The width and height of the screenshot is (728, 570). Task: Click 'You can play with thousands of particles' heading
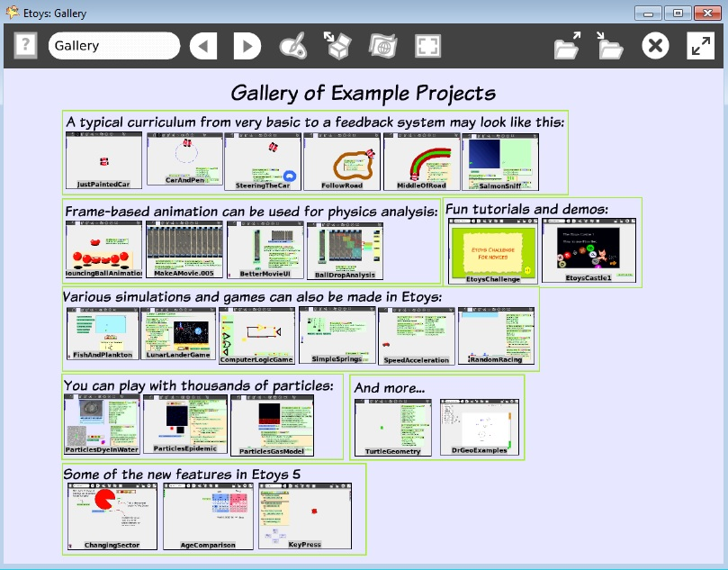point(199,385)
